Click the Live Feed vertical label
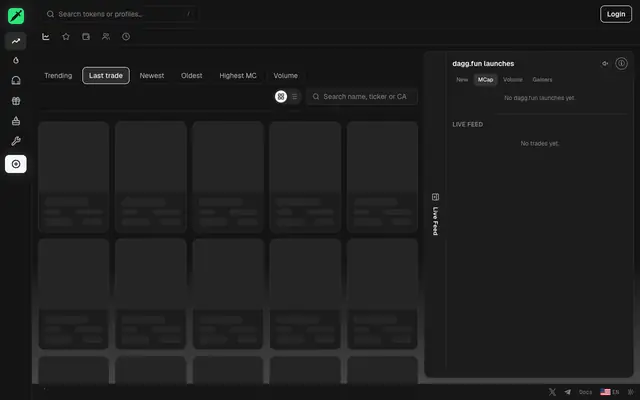This screenshot has height=400, width=640. [435, 221]
